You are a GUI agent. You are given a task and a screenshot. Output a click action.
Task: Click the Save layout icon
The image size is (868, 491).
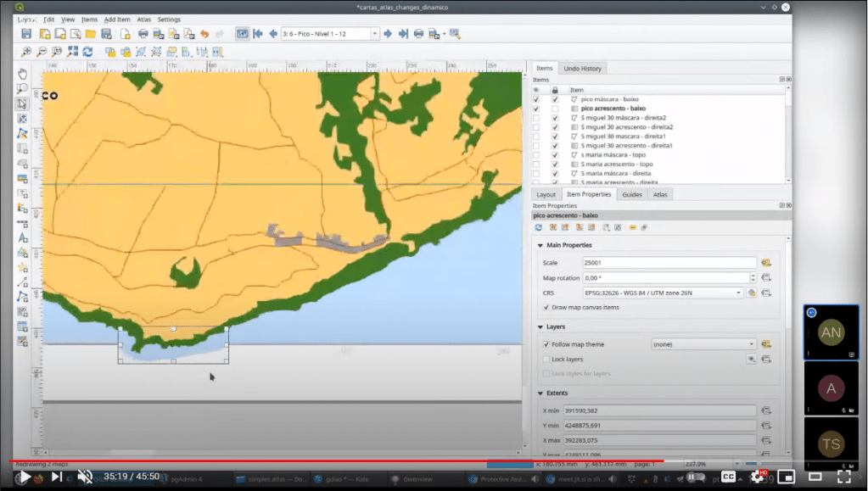coord(26,34)
